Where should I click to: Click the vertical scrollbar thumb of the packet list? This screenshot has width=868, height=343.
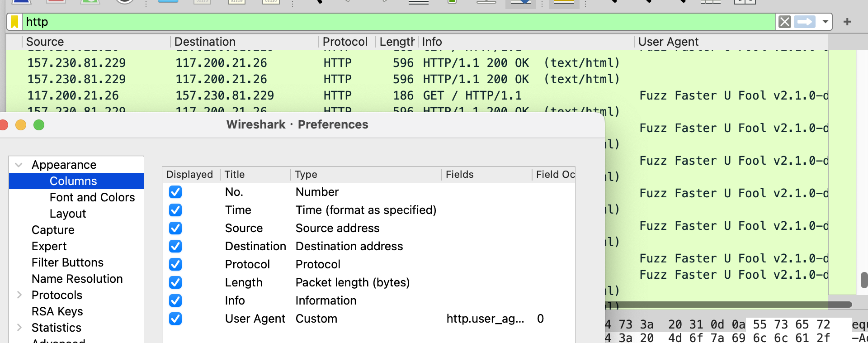coord(864,280)
